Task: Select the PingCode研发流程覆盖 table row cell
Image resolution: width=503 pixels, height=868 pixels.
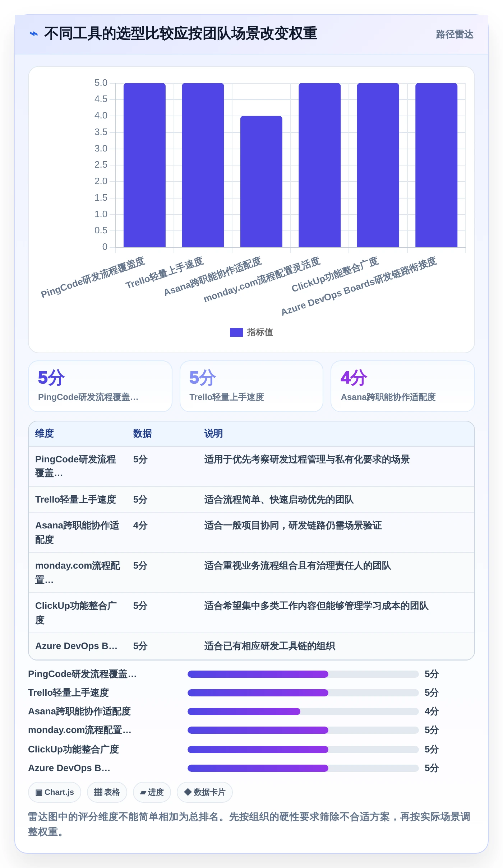Action: pyautogui.click(x=78, y=466)
